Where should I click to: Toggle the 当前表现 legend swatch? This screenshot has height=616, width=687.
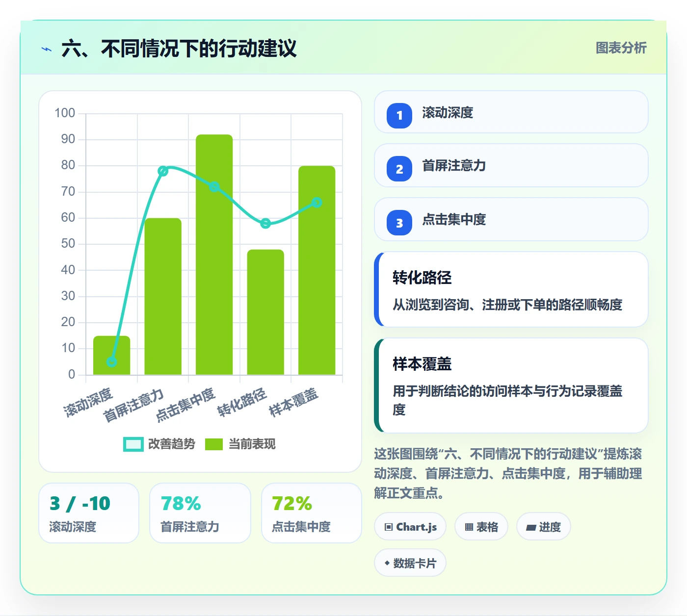pos(213,444)
